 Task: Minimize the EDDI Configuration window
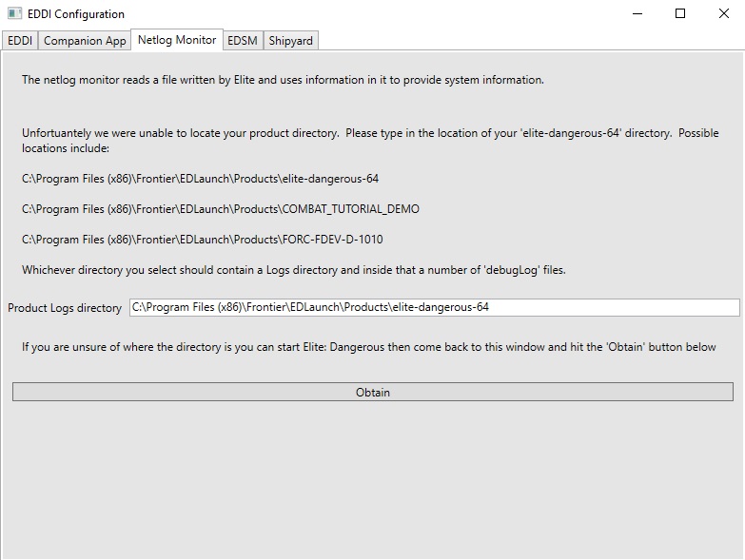pos(637,13)
